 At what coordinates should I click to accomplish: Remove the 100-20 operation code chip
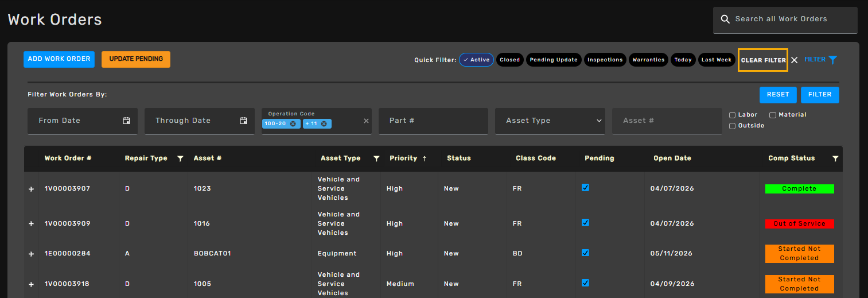click(293, 123)
